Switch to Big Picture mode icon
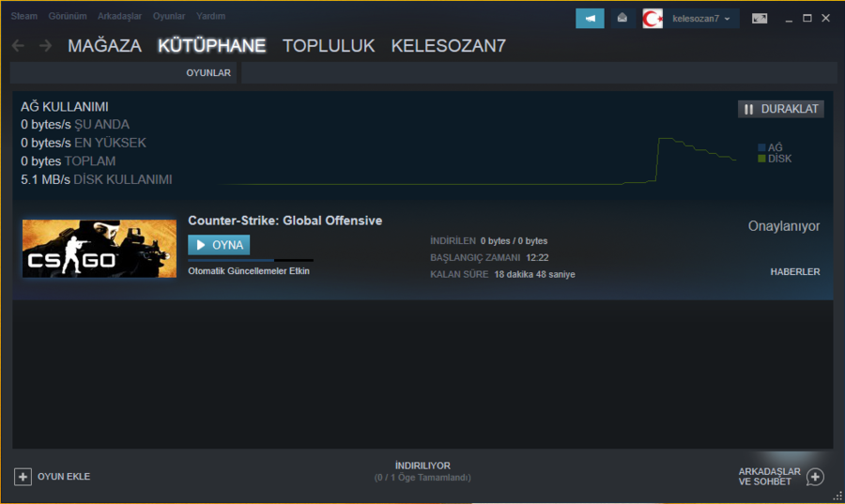 [760, 19]
